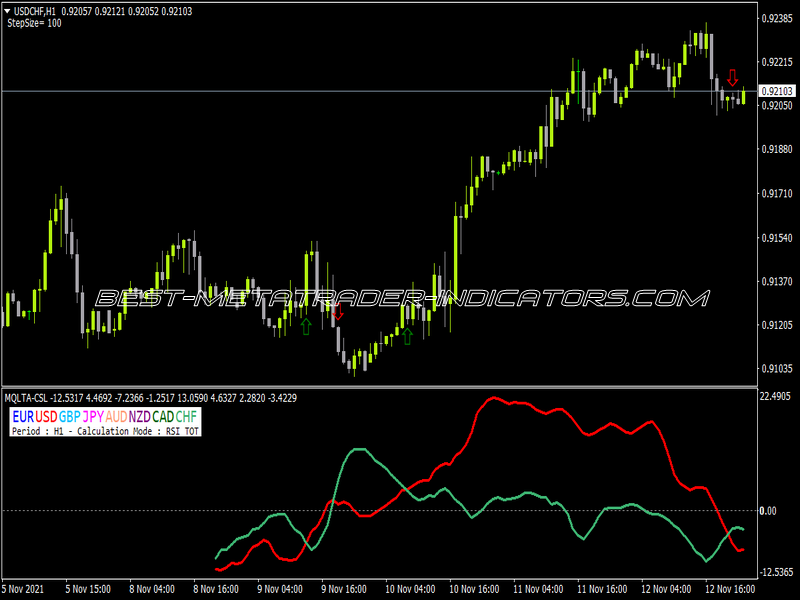Click the 0.91880 price axis label
800x600 pixels.
777,149
